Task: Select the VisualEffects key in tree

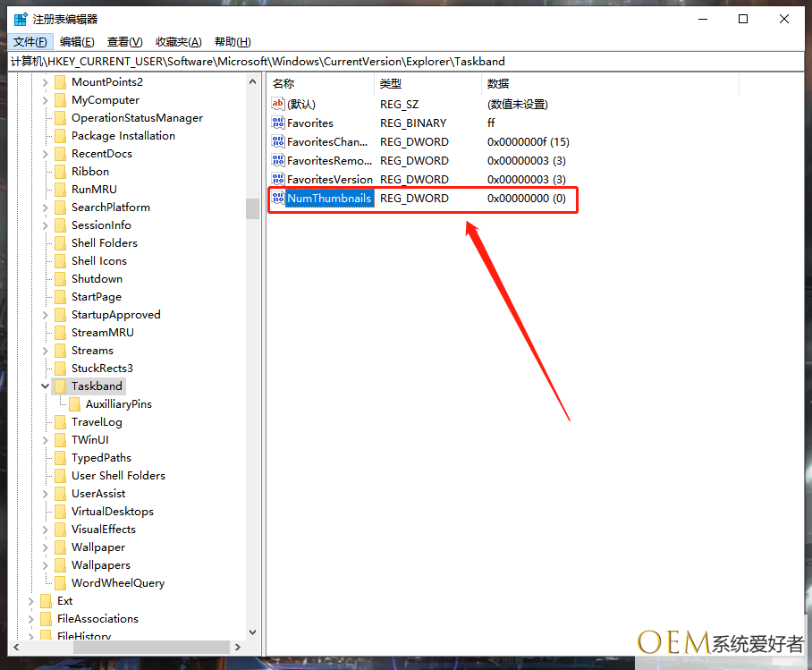Action: coord(103,530)
